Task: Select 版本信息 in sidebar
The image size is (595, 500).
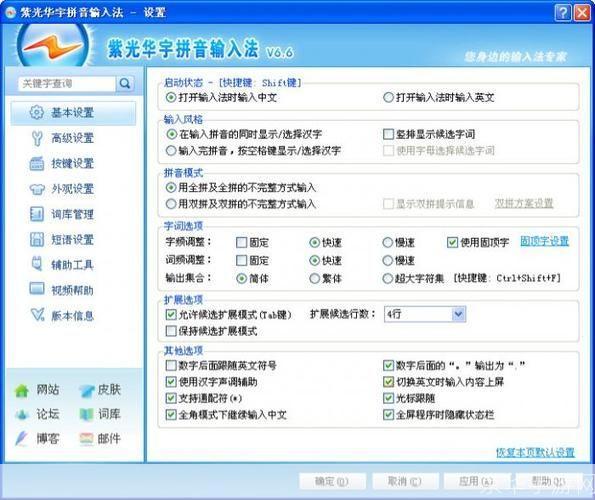Action: coord(73,316)
